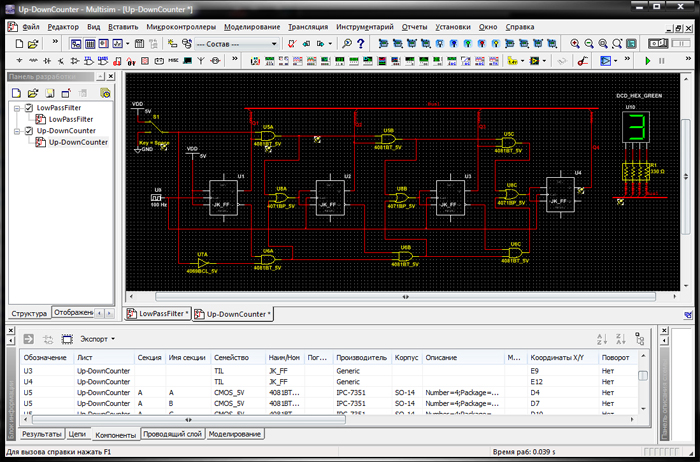Zoom in on the schematic
Viewport: 700px width, 462px height.
coord(575,44)
